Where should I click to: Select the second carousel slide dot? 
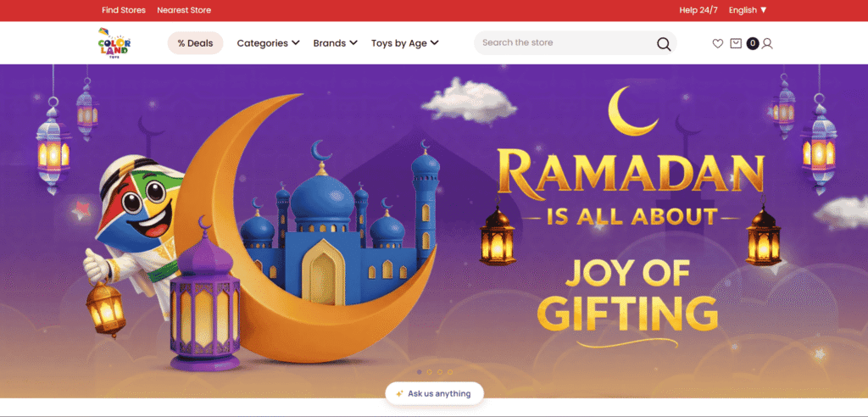coord(429,372)
